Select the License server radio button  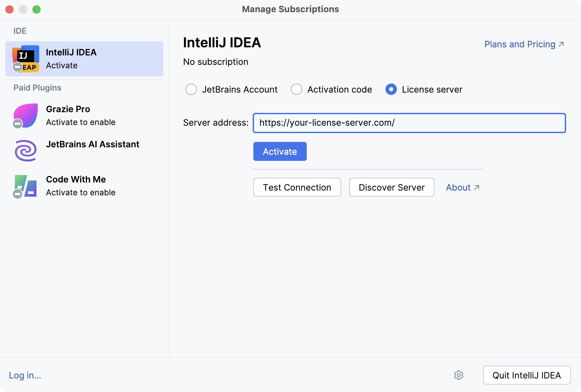pos(390,89)
